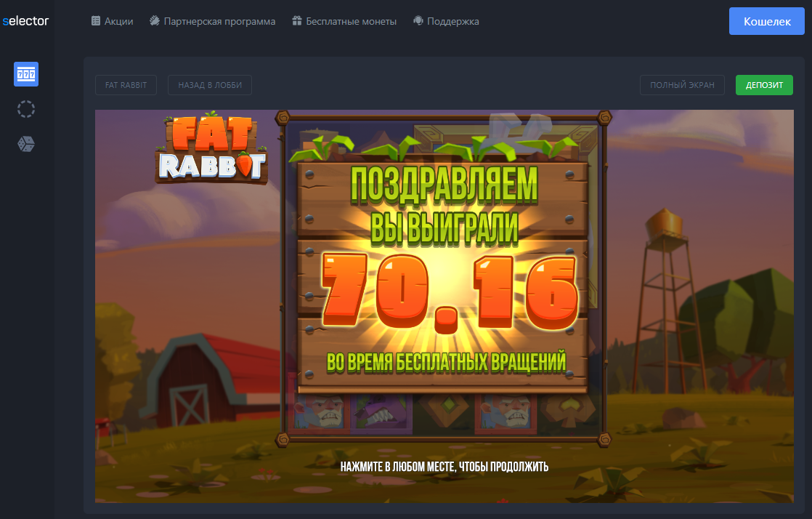Click 'ВО ВРЕМЯ БЕСПЛАТНЫХ ВРАЩЕНИЙ' text
Screen dimensions: 812x519
(x=446, y=363)
